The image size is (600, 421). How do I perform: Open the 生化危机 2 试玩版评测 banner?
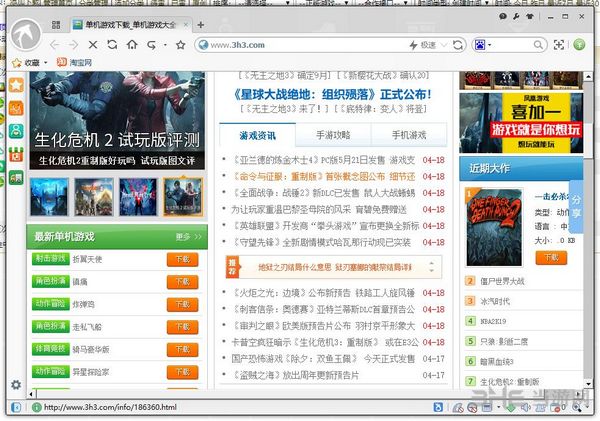pyautogui.click(x=117, y=121)
